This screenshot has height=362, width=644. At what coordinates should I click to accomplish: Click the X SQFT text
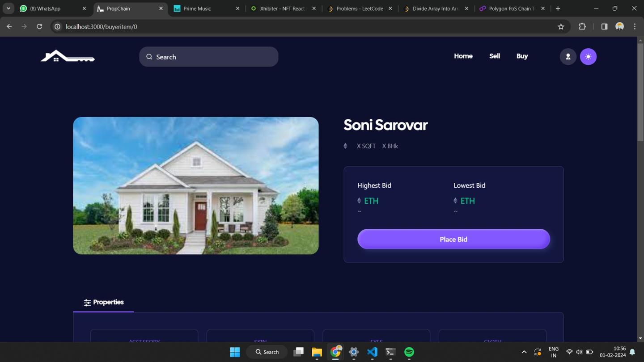(x=366, y=146)
